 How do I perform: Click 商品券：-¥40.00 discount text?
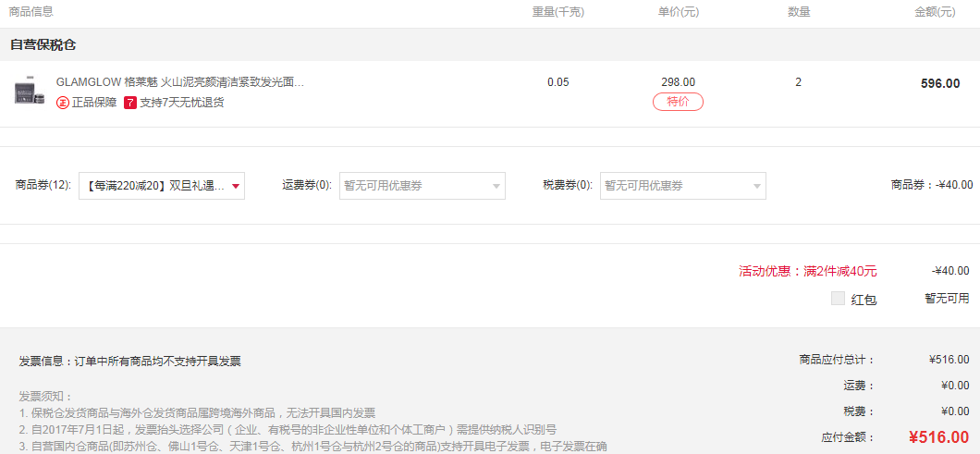(x=932, y=185)
